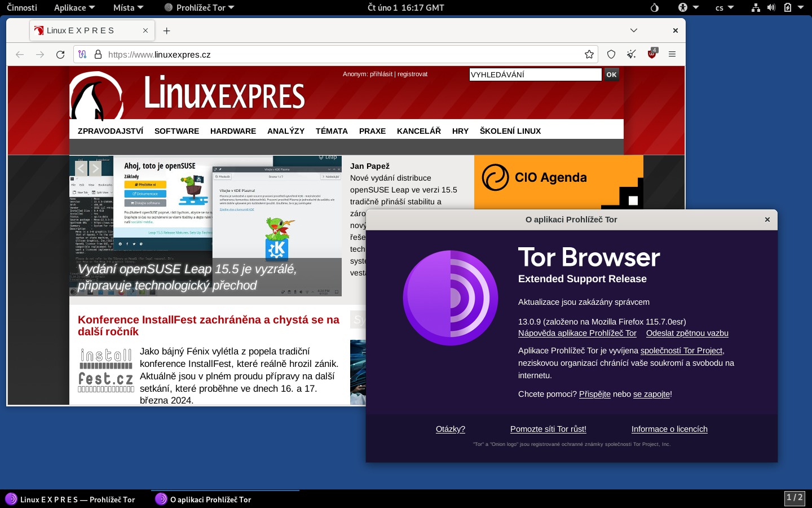Click the volume icon in system tray
This screenshot has width=812, height=508.
(771, 8)
